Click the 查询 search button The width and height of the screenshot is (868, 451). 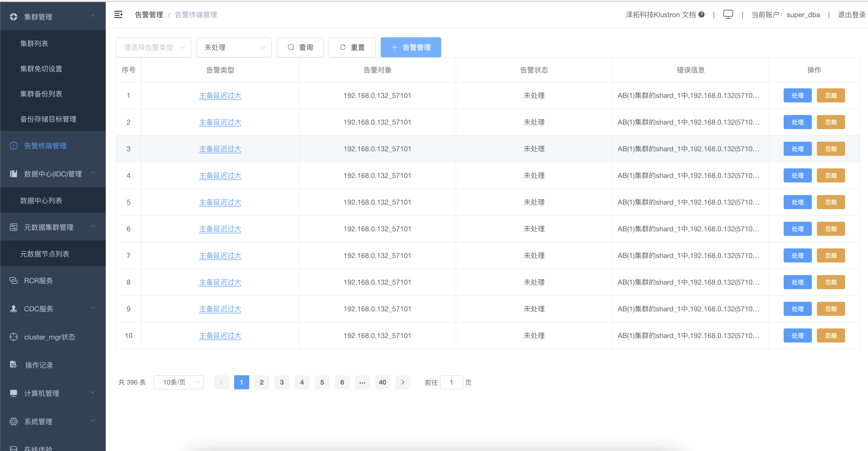click(x=300, y=47)
